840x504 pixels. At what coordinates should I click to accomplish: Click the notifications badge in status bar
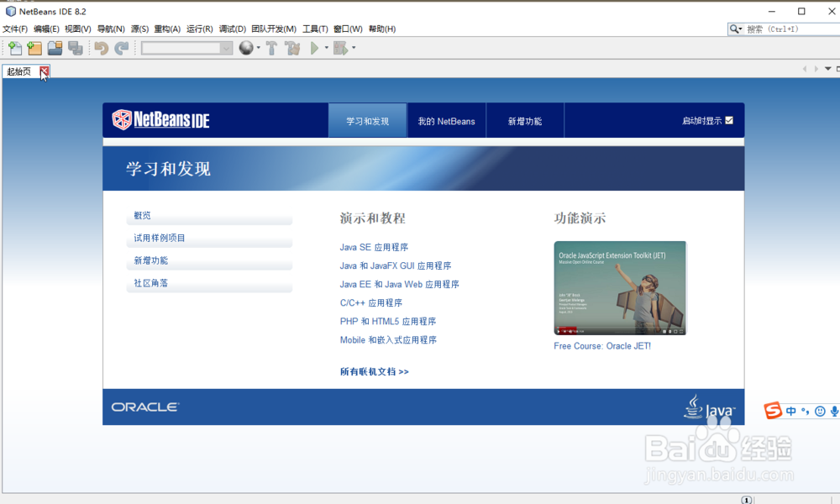click(746, 500)
